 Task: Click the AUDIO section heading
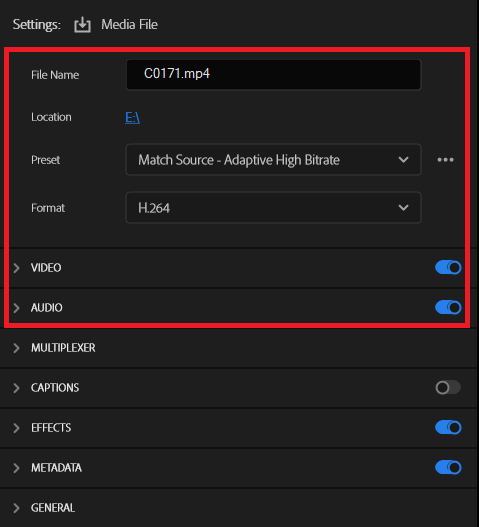[x=47, y=308]
